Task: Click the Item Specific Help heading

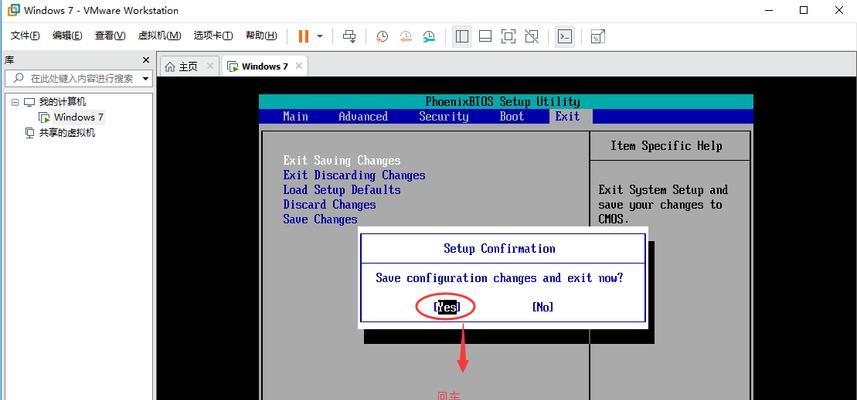Action: [x=666, y=146]
